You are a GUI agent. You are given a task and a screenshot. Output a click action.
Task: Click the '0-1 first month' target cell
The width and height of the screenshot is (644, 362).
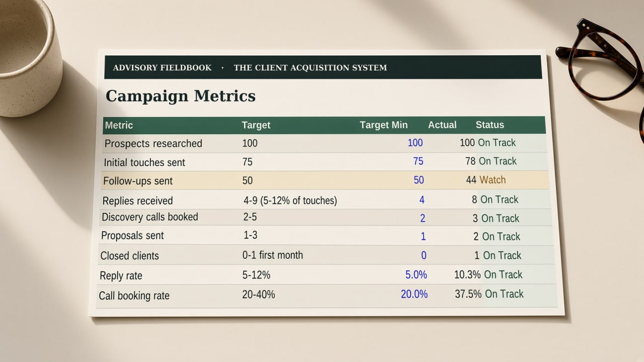[x=273, y=255]
